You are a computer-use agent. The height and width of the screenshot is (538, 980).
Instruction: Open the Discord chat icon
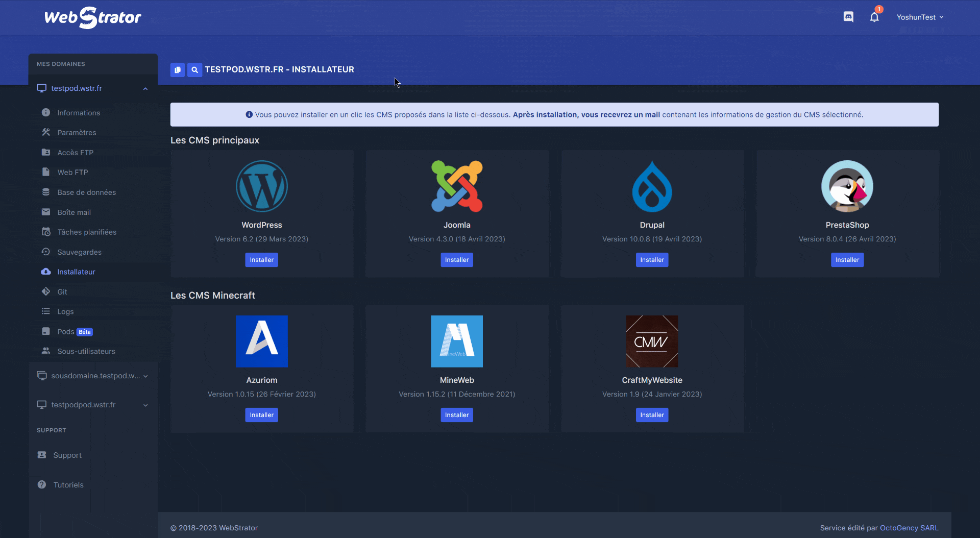point(848,17)
